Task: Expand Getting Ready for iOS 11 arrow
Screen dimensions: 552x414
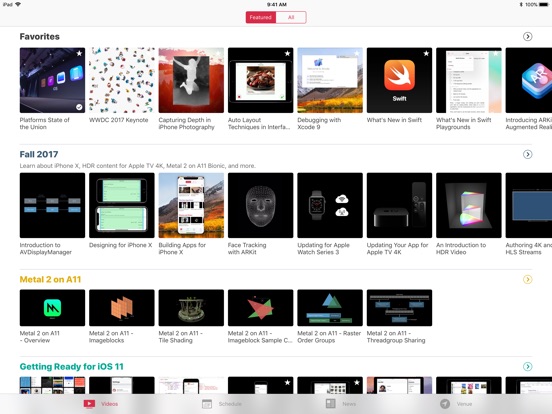Action: coord(527,366)
